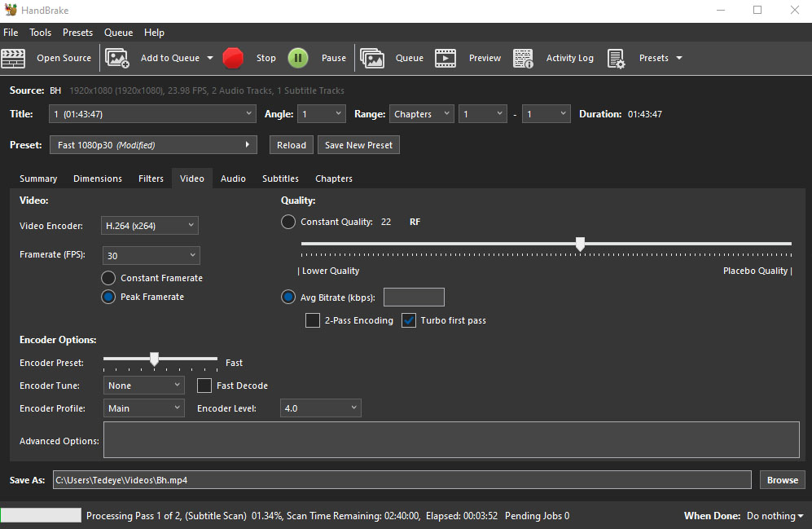
Task: Select the Peak Framerate radio button
Action: 108,297
